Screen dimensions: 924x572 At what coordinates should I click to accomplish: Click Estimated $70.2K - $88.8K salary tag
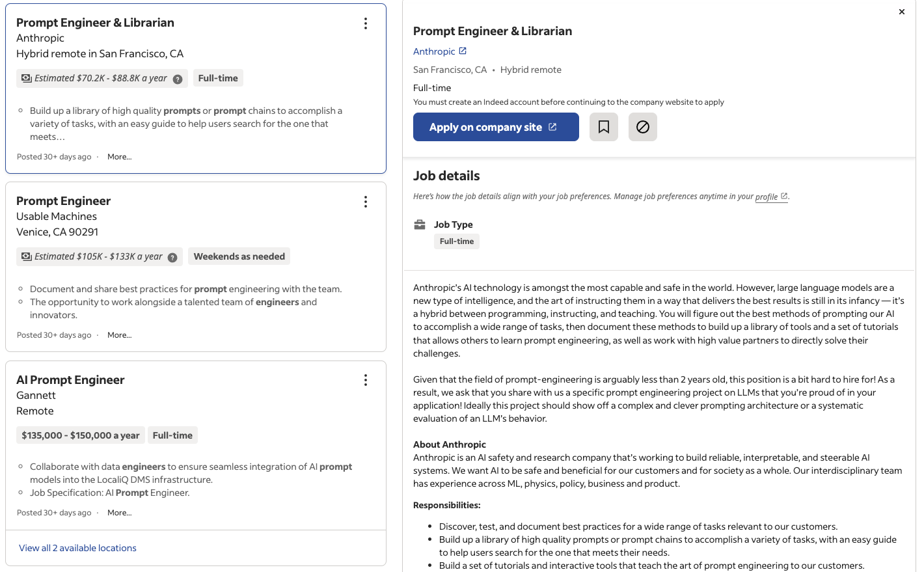102,78
